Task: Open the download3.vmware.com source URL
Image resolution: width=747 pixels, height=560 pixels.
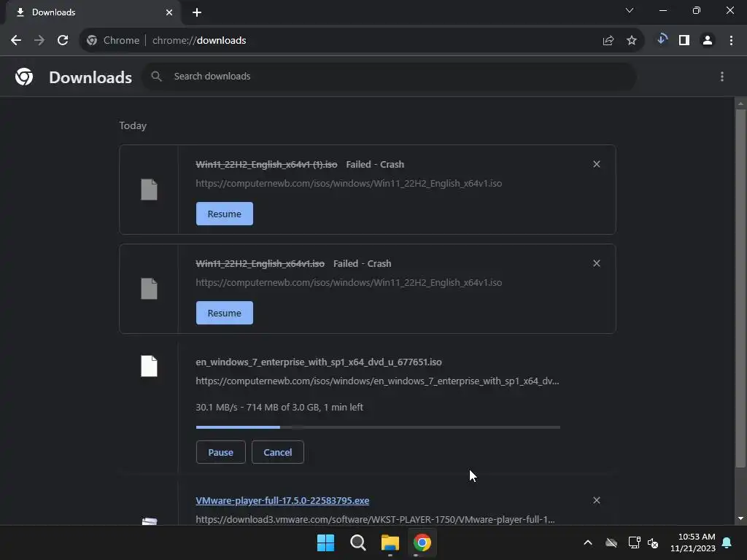Action: click(x=375, y=519)
